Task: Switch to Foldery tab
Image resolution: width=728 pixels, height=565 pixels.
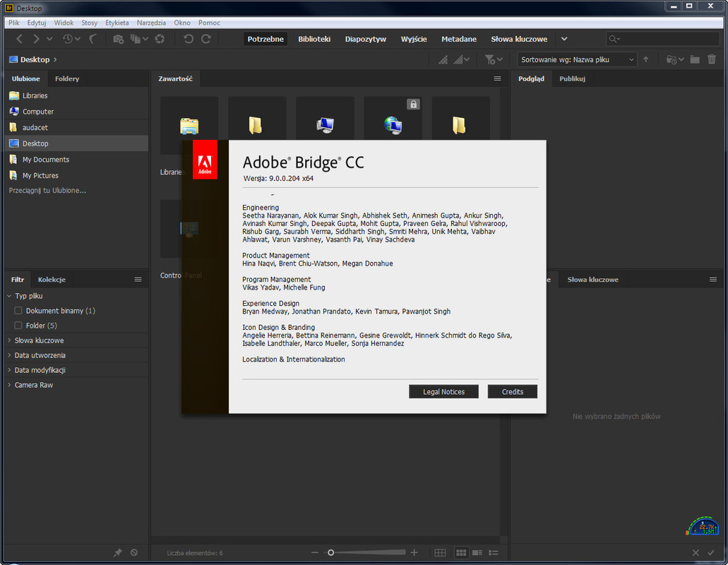Action: coord(67,78)
